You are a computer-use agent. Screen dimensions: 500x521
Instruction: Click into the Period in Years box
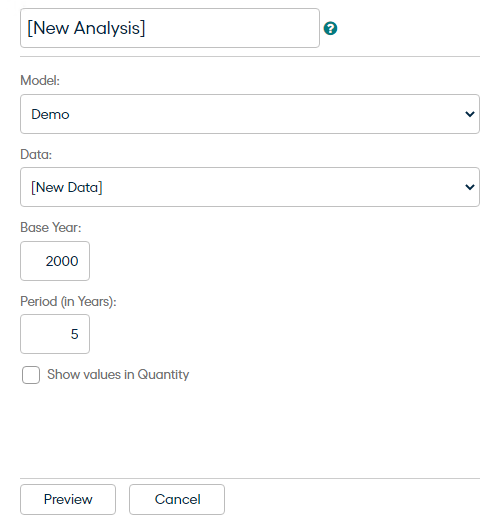click(55, 334)
